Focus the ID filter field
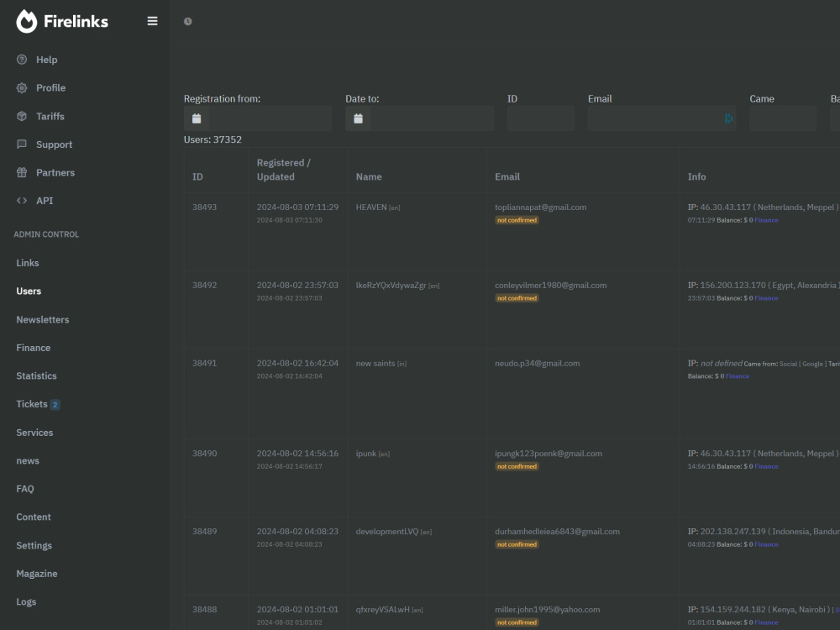The width and height of the screenshot is (840, 630). point(540,118)
